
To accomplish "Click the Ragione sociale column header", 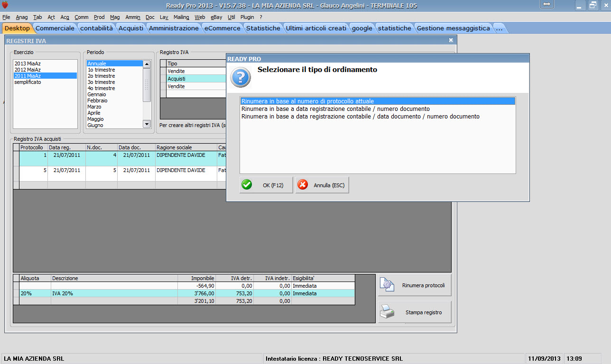I will coord(186,147).
